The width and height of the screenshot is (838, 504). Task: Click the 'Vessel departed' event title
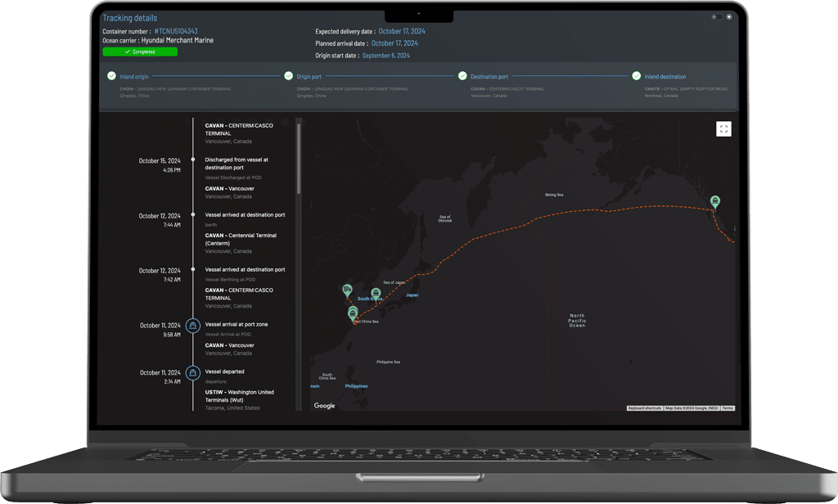tap(224, 371)
